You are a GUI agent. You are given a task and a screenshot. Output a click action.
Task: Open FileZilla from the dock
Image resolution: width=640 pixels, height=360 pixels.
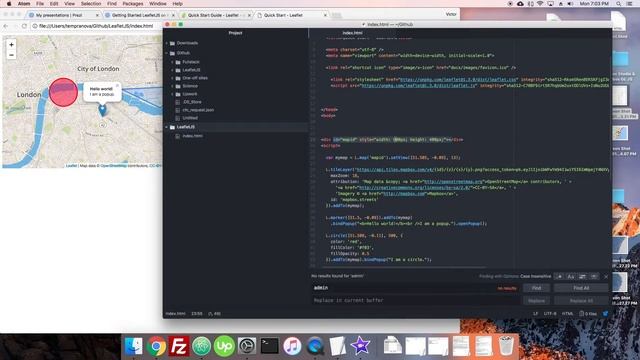[179, 346]
